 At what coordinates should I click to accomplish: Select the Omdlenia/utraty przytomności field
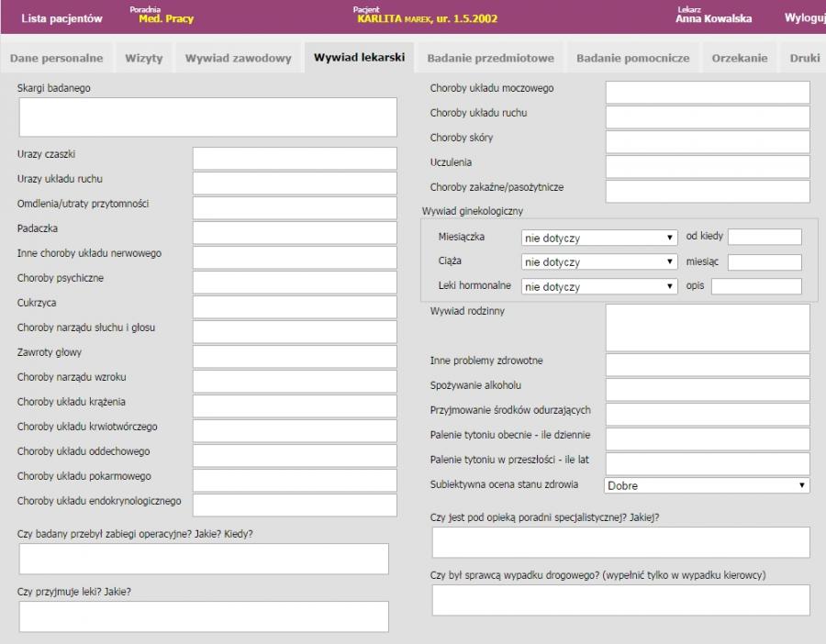295,208
